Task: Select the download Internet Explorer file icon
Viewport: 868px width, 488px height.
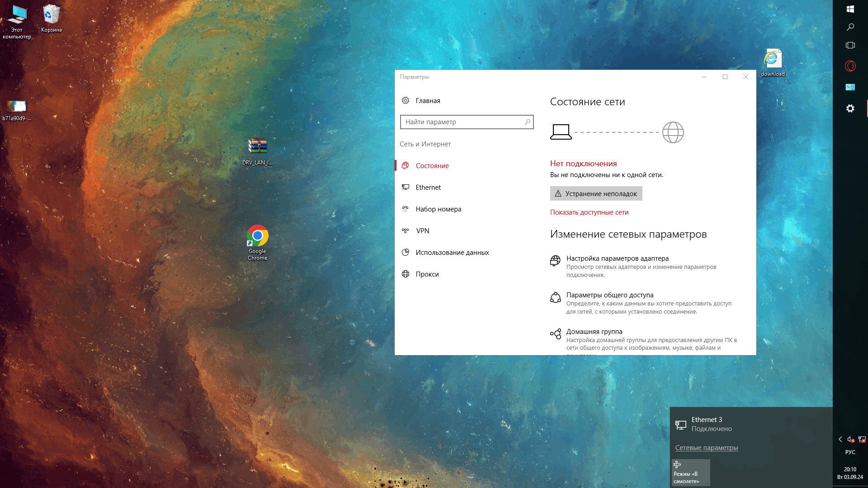Action: point(772,59)
